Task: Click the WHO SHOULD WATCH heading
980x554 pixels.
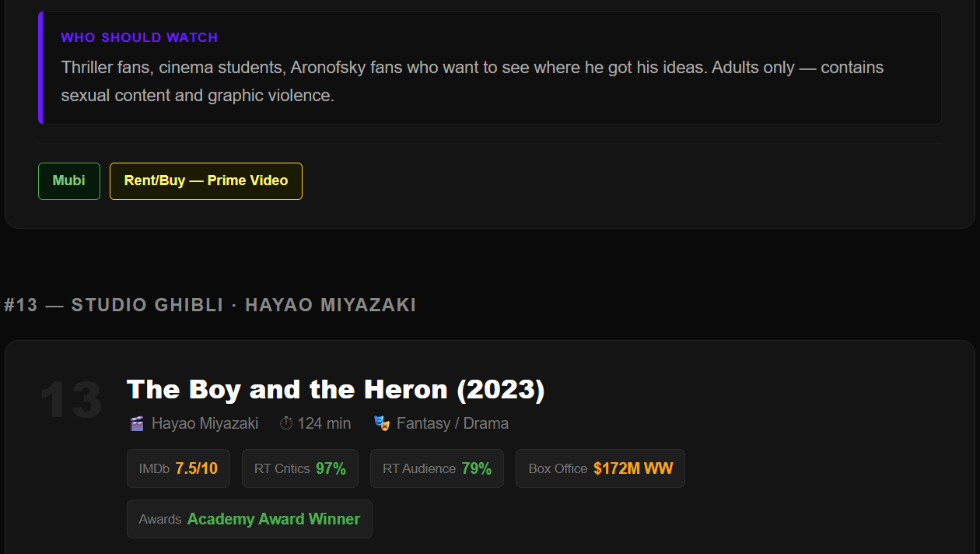Action: [139, 37]
